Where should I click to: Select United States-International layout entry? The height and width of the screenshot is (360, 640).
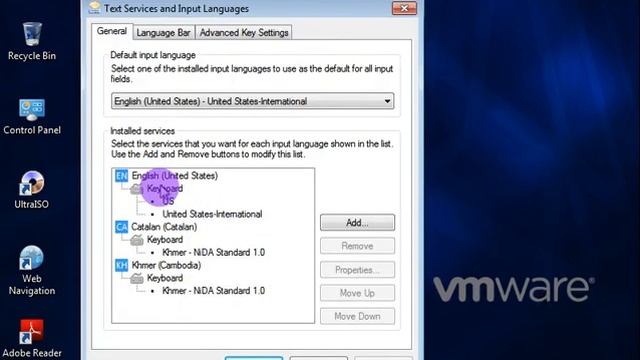coord(212,214)
